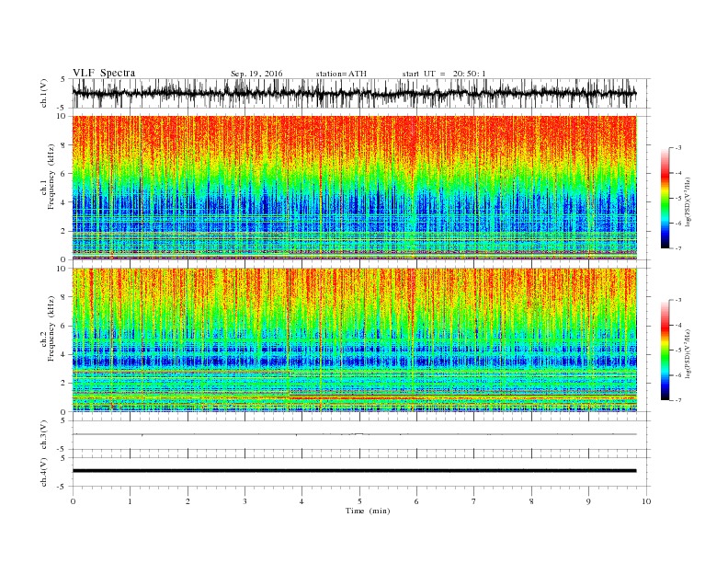The image size is (728, 563).
Task: Click time-axis tick label "0"
Action: [73, 501]
